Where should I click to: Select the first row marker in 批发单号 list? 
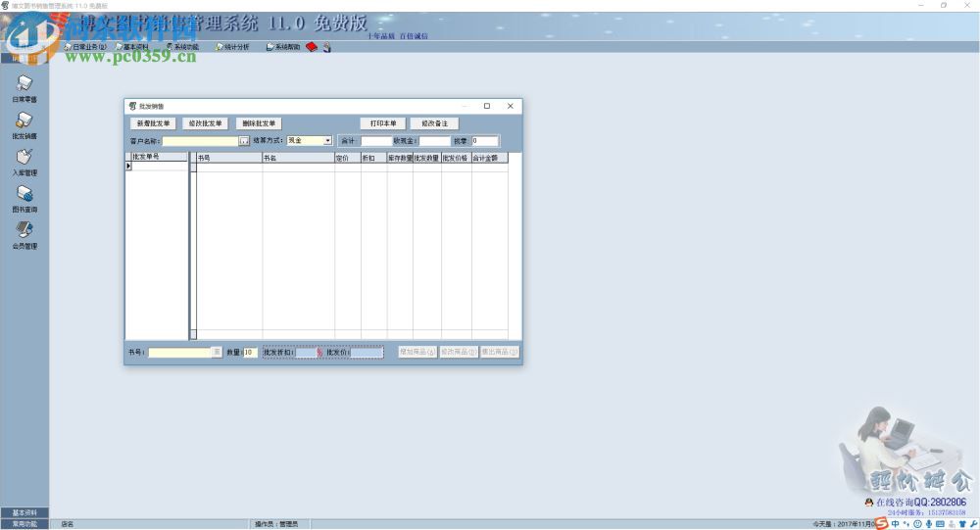point(128,167)
